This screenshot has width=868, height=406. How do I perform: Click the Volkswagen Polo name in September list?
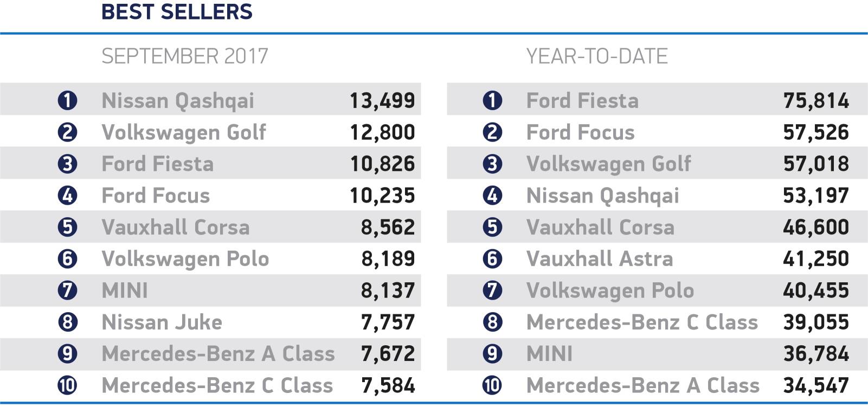(x=185, y=259)
